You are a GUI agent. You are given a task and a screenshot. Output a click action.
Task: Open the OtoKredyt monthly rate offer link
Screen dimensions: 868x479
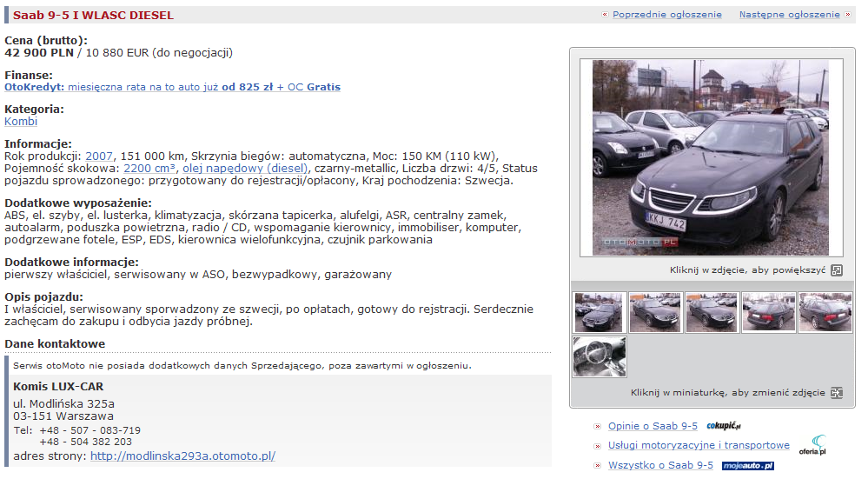click(x=172, y=87)
